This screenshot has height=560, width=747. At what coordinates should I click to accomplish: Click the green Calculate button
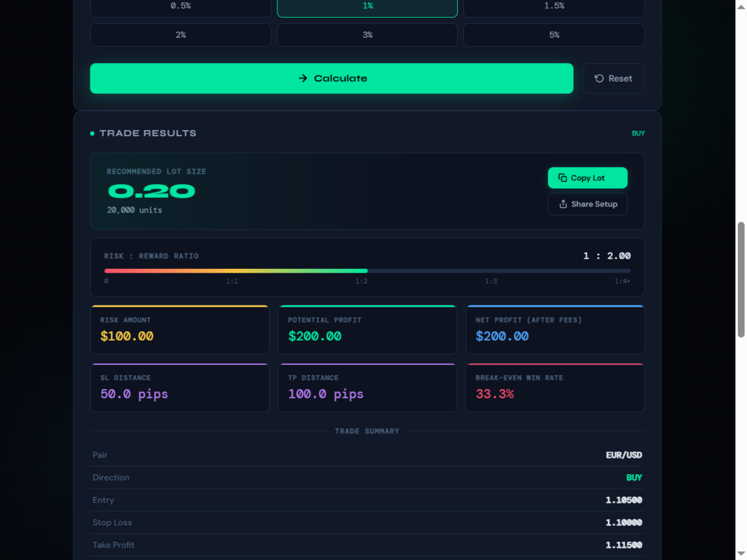pyautogui.click(x=331, y=78)
